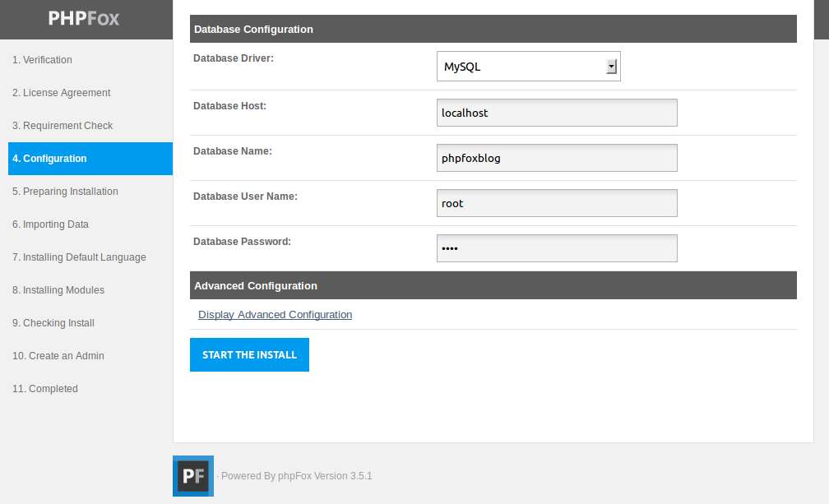This screenshot has height=504, width=829.
Task: Click the Database Driver label
Action: 234,58
